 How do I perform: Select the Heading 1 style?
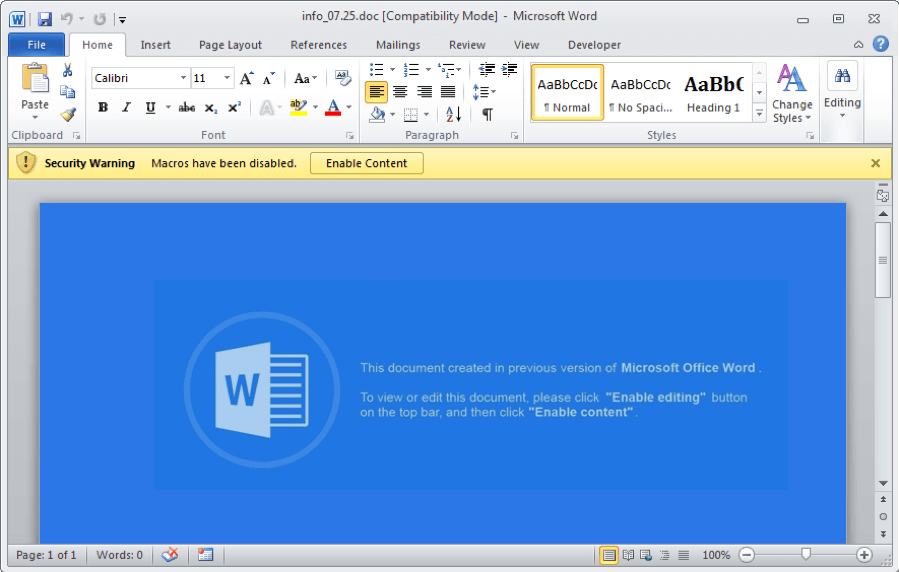(714, 92)
